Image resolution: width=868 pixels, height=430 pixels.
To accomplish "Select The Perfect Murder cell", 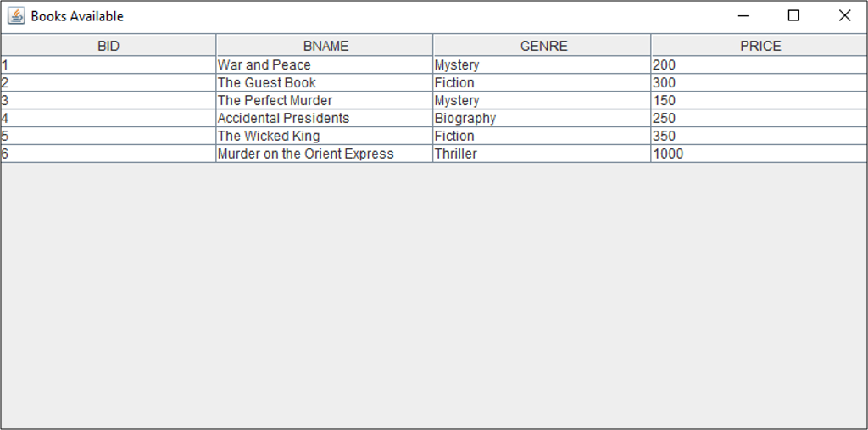I will [275, 101].
